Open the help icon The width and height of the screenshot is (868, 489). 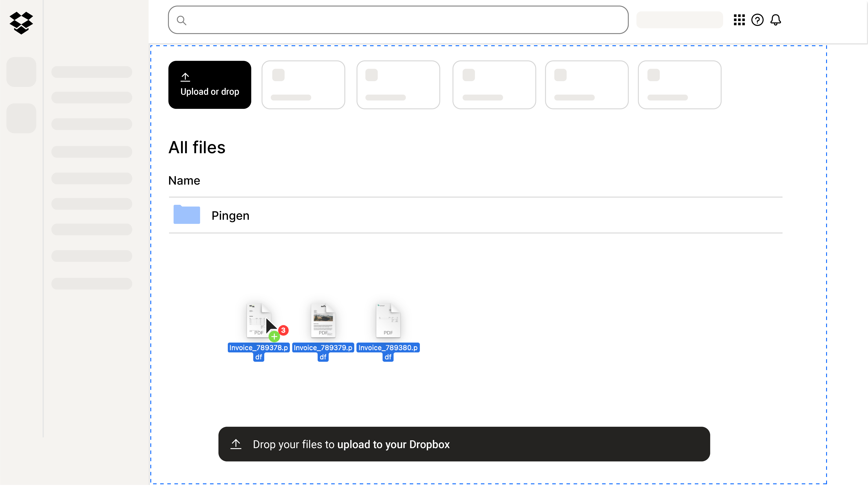(x=758, y=20)
